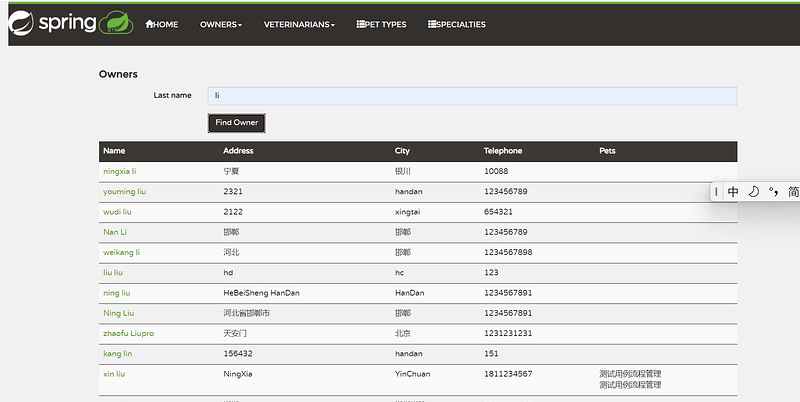
Task: Click the Spring logo in the navbar
Action: point(53,23)
